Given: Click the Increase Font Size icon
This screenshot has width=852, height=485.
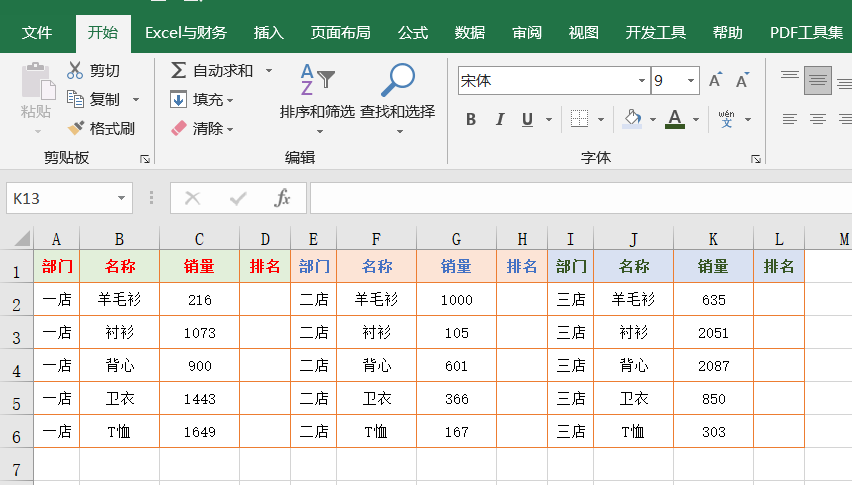Looking at the screenshot, I should pos(715,81).
